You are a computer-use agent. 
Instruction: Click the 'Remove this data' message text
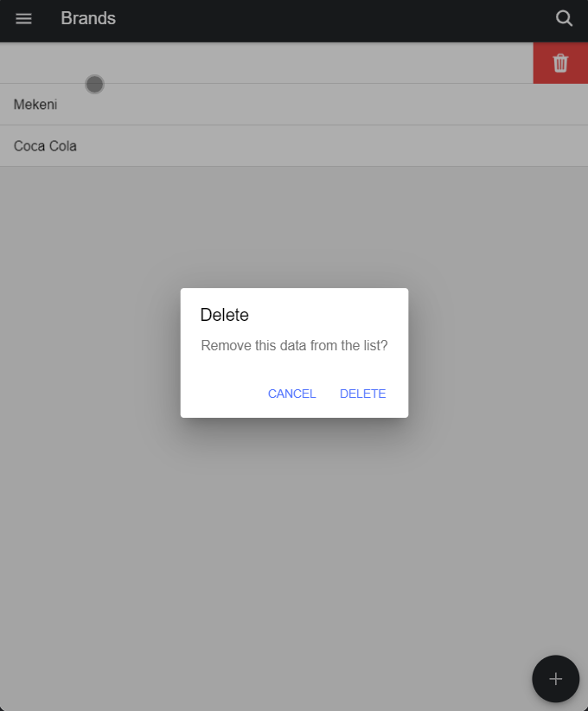click(294, 346)
